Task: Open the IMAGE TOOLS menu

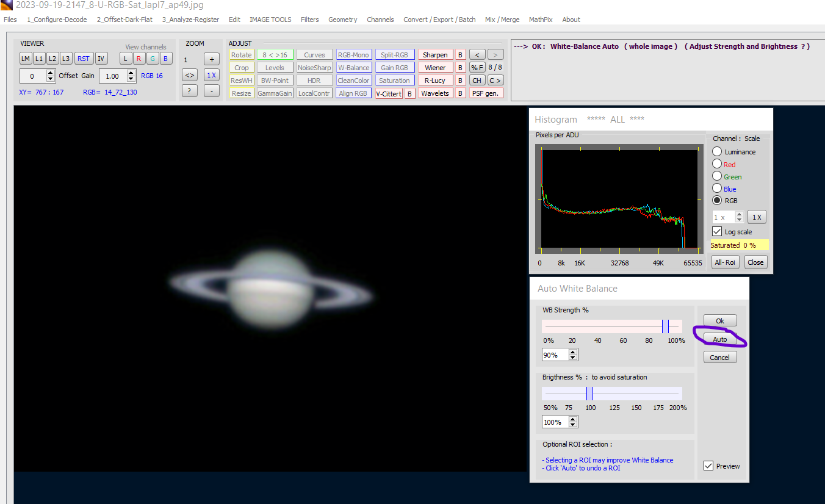Action: pyautogui.click(x=270, y=20)
